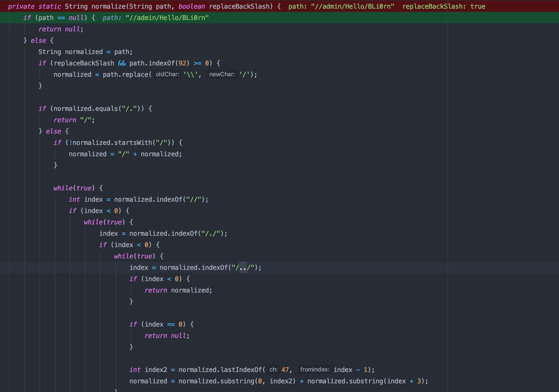Screen dimensions: 559x392
Task: Click the oldChar: parameter inlay hint
Action: pos(167,74)
